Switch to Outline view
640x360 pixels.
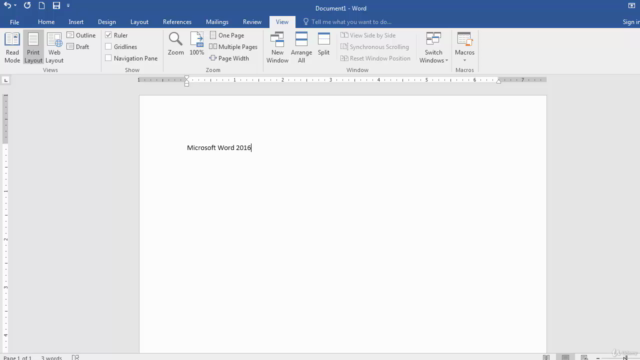[81, 36]
